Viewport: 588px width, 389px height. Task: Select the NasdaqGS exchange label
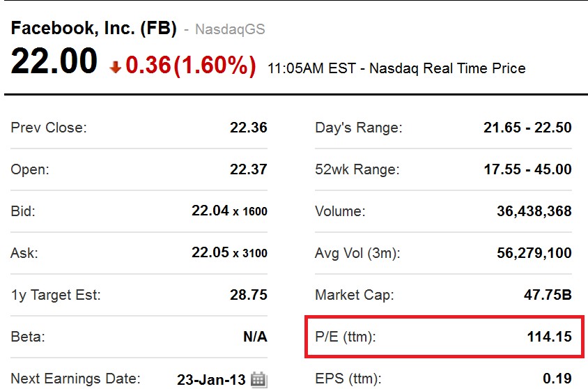(230, 29)
